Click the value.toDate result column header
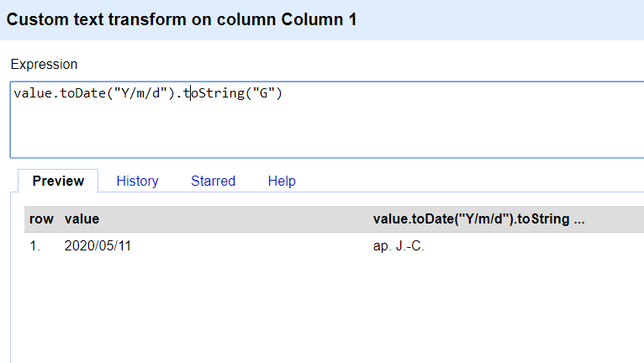This screenshot has width=644, height=363. click(478, 218)
